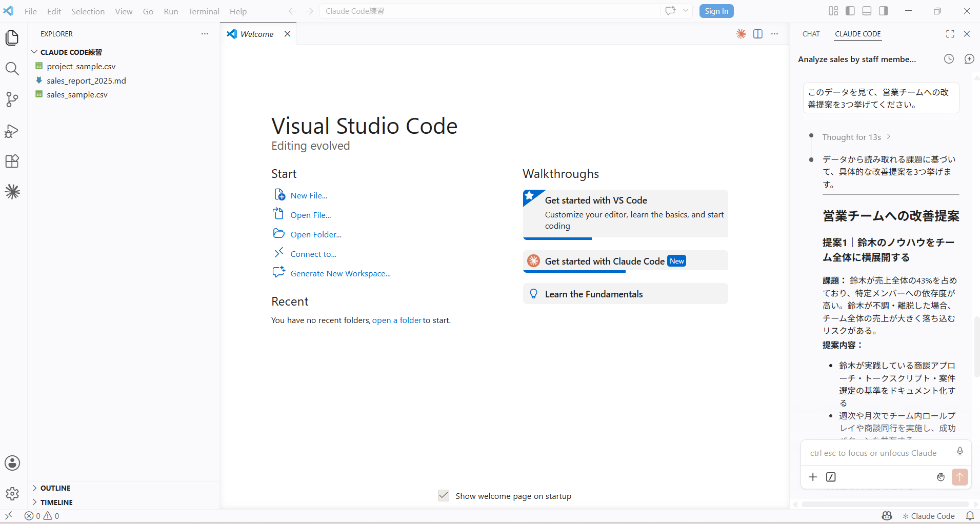Add attachment with the plus icon

(x=813, y=477)
